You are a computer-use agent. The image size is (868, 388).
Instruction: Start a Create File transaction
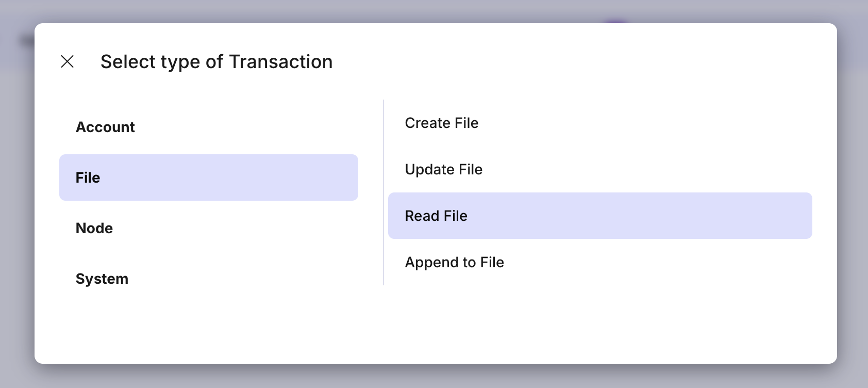pyautogui.click(x=442, y=123)
